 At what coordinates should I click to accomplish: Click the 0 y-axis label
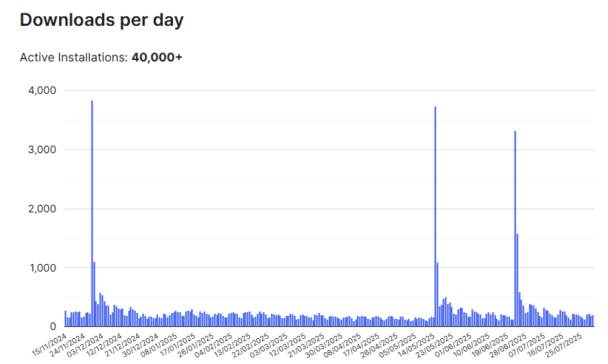coord(53,326)
